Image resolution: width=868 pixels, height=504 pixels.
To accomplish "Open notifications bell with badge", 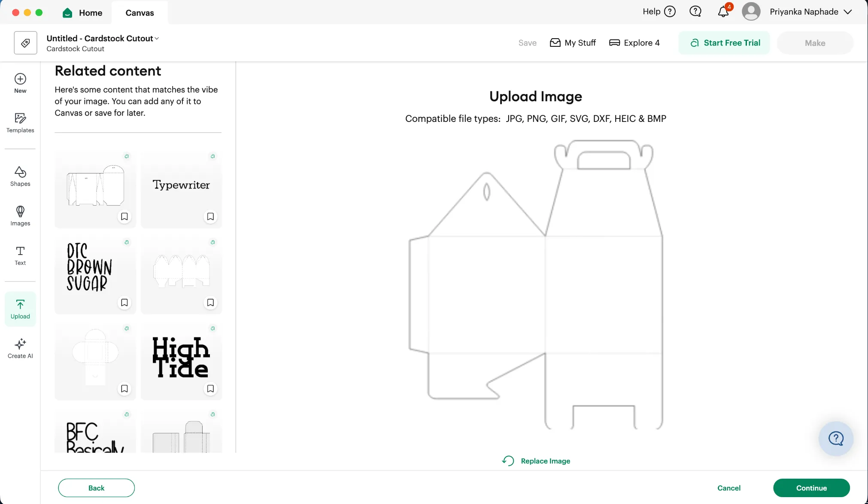I will 724,11.
